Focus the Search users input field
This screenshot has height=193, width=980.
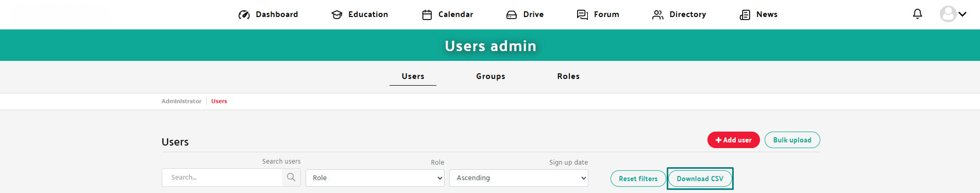pos(222,177)
